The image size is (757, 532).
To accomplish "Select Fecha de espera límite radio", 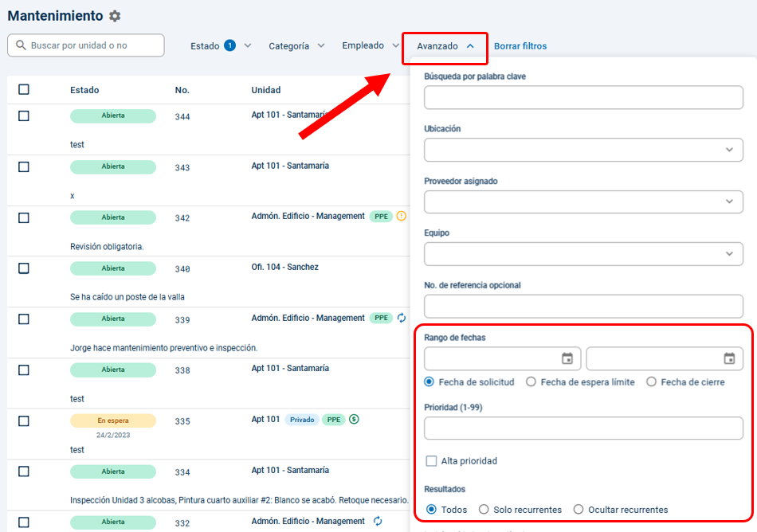I will [531, 382].
